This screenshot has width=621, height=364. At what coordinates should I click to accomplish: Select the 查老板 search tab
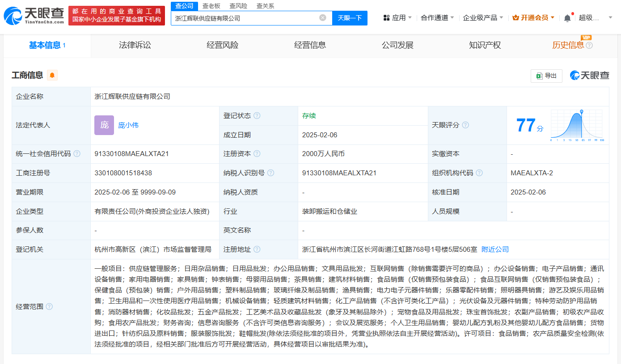(211, 6)
